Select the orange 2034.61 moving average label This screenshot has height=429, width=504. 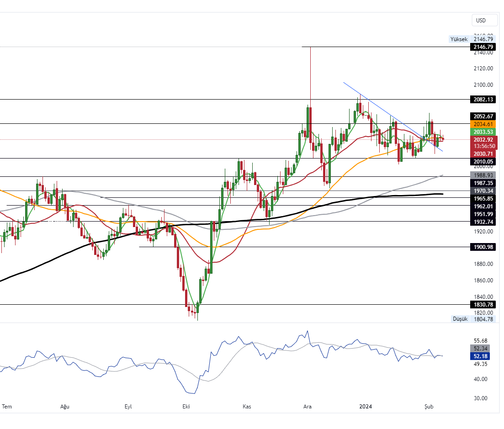(x=483, y=124)
